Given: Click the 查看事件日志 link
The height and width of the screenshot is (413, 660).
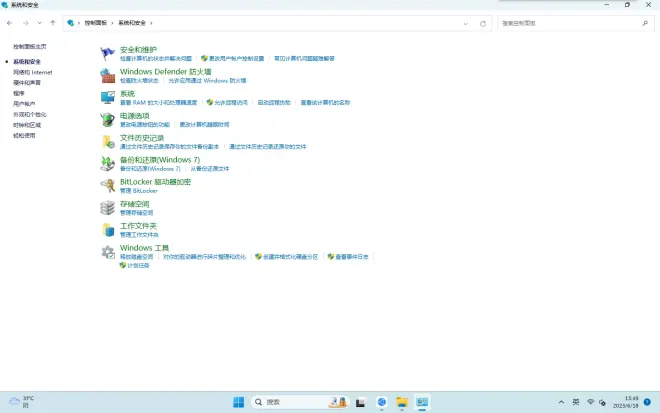Looking at the screenshot, I should (x=351, y=256).
